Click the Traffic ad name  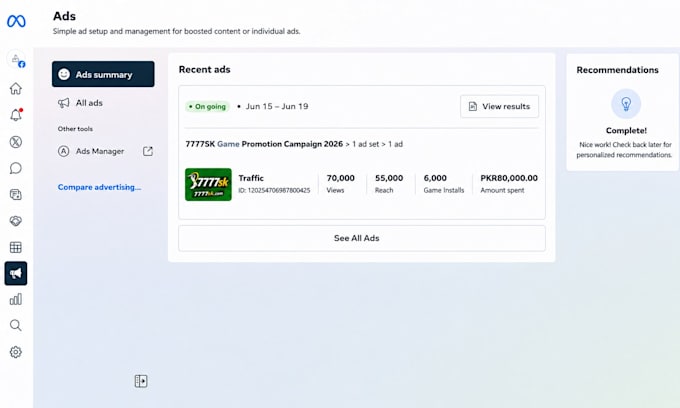click(x=251, y=178)
